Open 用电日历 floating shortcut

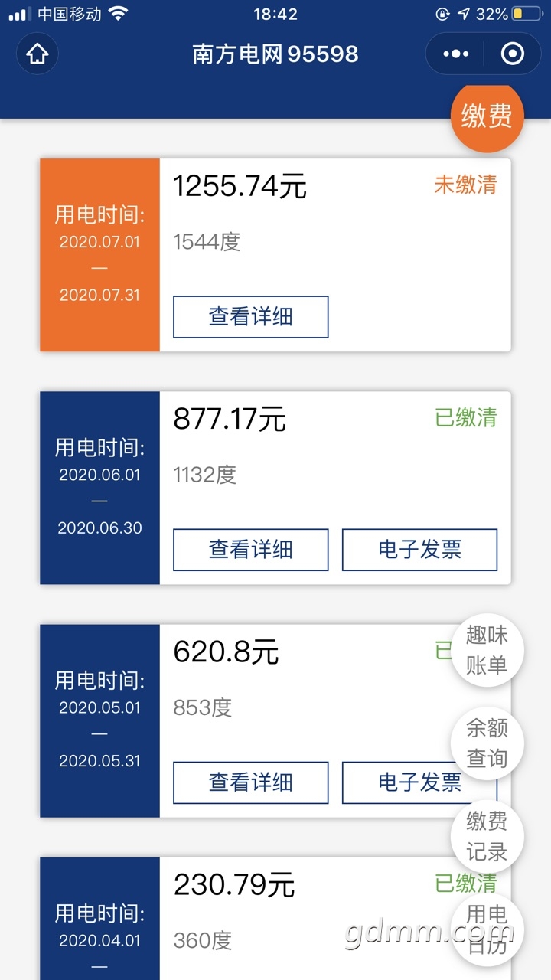487,929
